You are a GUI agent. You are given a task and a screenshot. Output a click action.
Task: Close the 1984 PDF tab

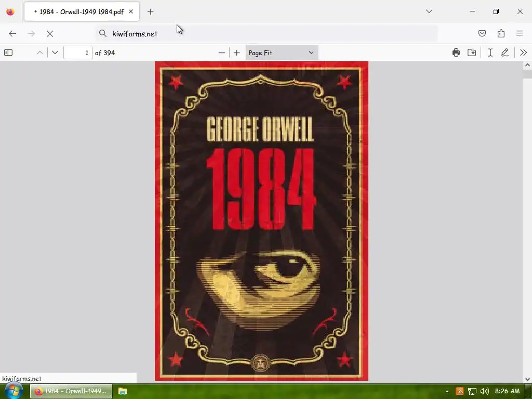(131, 11)
